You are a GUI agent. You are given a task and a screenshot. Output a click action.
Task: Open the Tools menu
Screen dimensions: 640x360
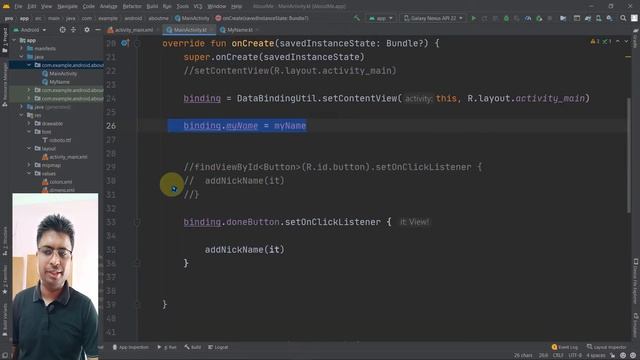pyautogui.click(x=182, y=6)
